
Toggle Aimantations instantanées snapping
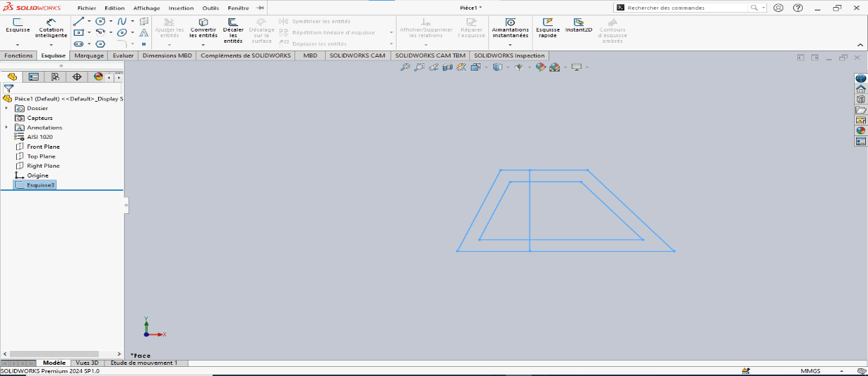coord(510,28)
